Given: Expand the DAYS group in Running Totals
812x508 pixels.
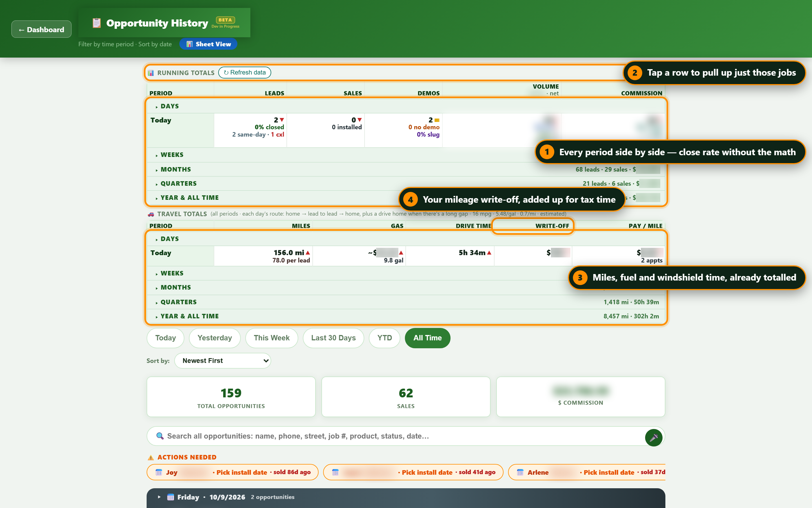Looking at the screenshot, I should (x=406, y=106).
